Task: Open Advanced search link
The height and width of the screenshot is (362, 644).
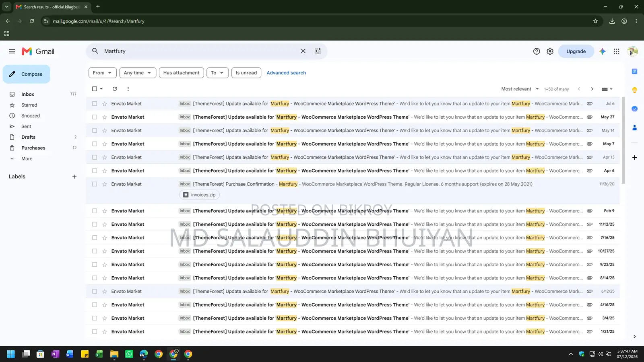Action: pos(286,73)
